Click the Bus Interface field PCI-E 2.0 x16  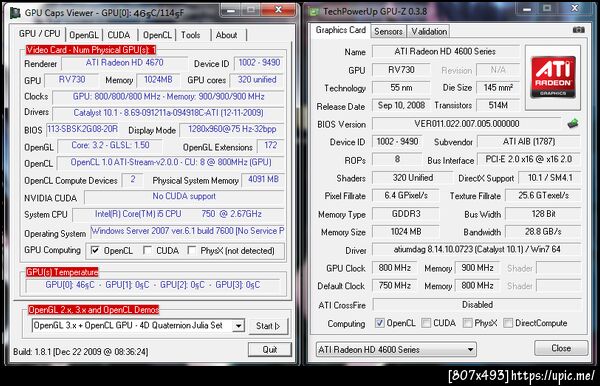529,160
